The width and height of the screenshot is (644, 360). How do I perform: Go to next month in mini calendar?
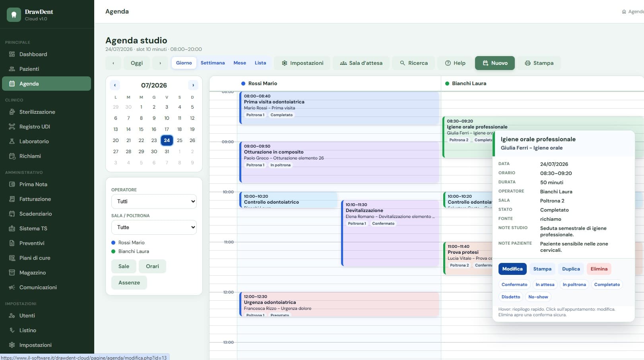[193, 85]
